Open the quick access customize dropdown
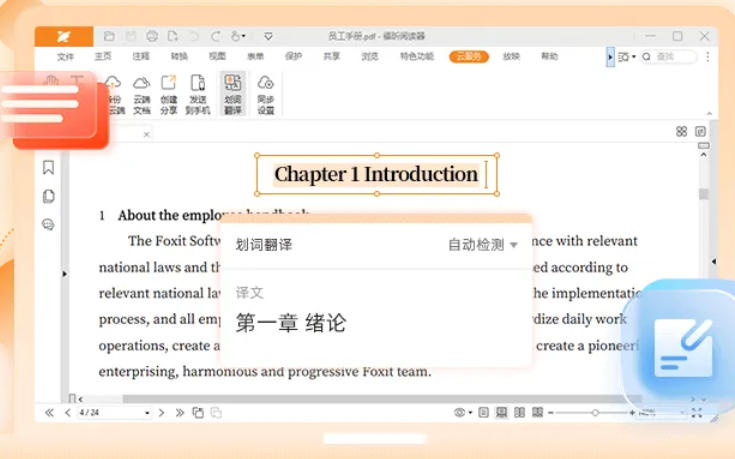 coord(268,36)
